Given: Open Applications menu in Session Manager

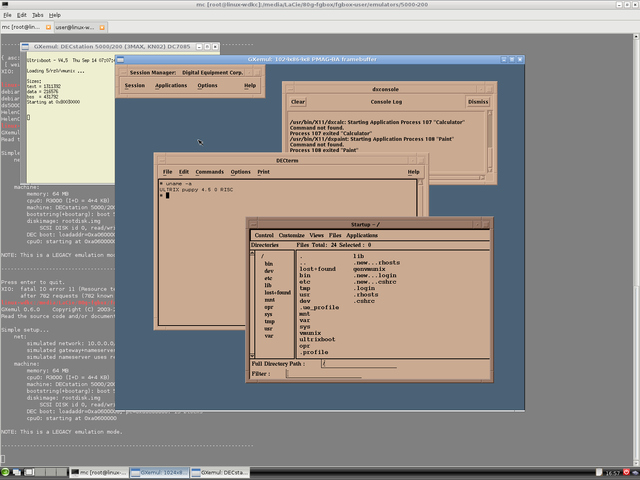Looking at the screenshot, I should pyautogui.click(x=171, y=86).
